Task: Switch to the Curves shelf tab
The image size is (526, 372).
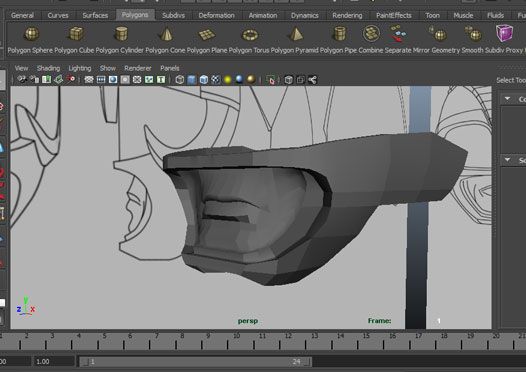Action: pyautogui.click(x=58, y=15)
